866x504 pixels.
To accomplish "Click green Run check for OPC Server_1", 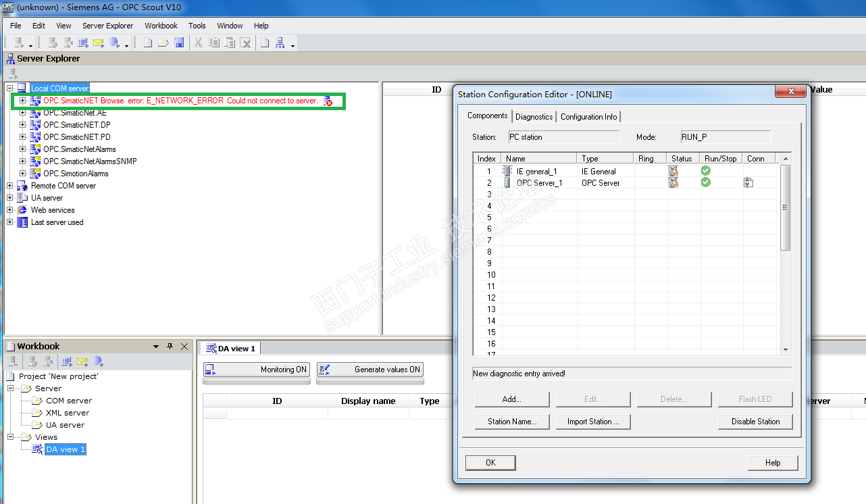I will (706, 182).
